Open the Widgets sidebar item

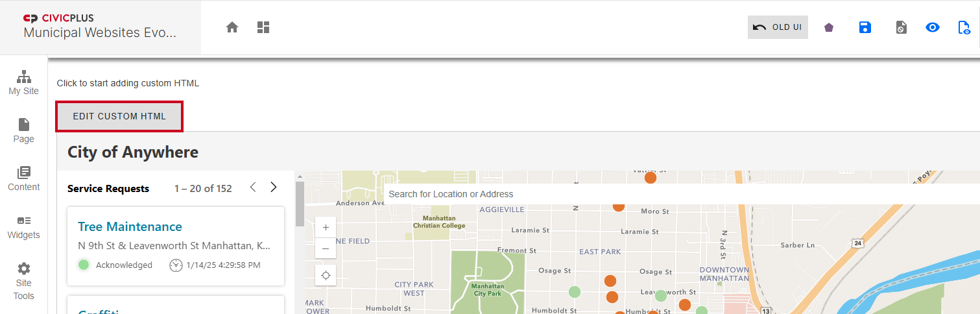(23, 227)
